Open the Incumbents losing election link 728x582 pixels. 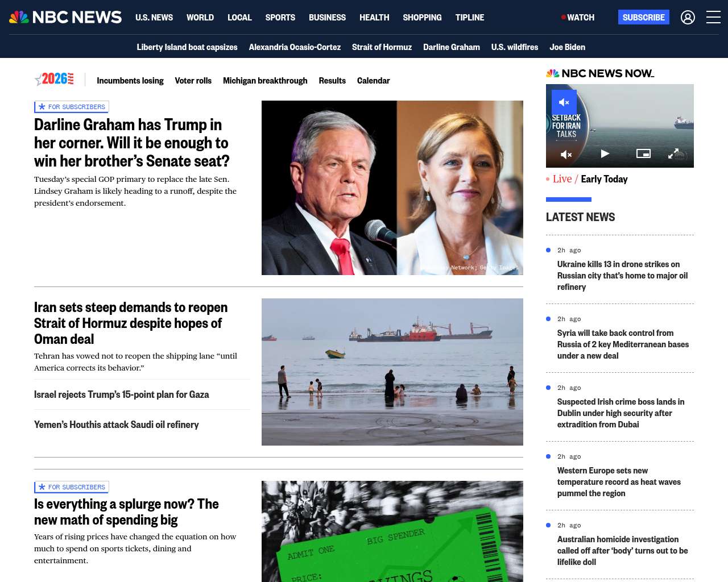click(130, 81)
